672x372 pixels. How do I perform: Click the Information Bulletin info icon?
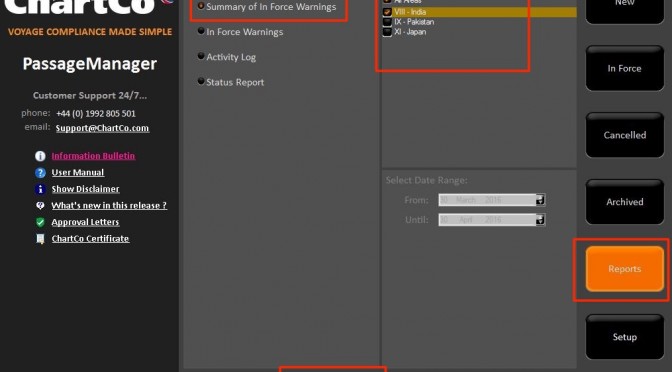tap(40, 156)
